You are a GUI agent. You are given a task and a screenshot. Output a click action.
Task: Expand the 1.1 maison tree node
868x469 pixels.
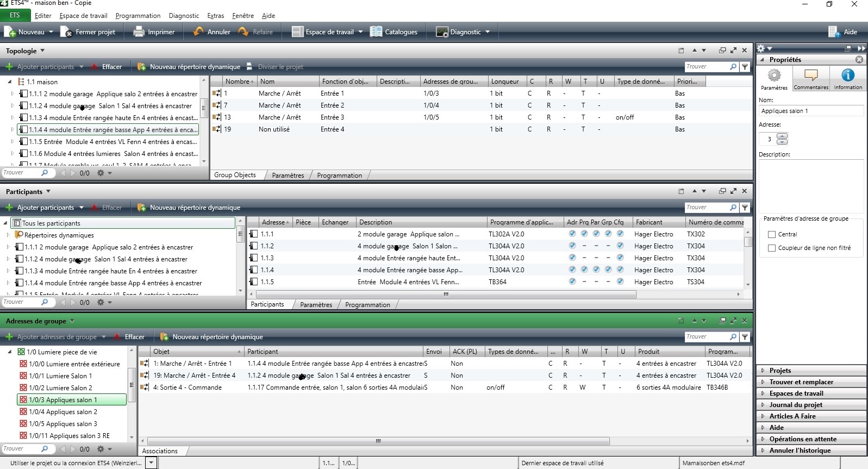click(x=9, y=82)
